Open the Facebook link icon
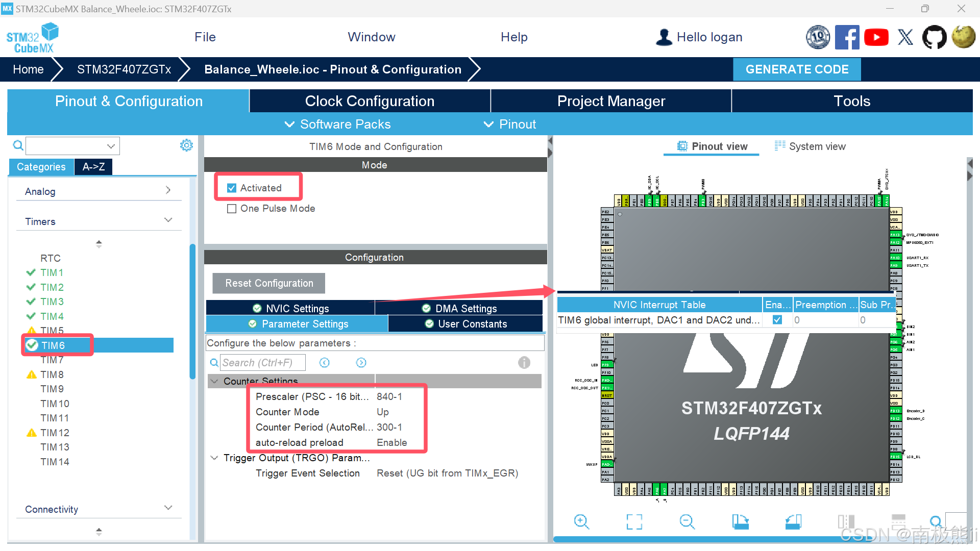 tap(847, 37)
